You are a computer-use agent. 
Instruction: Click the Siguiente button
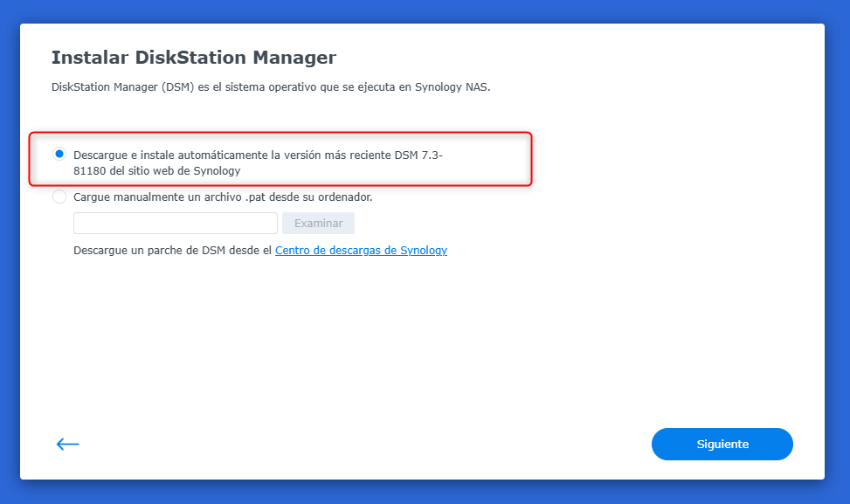pyautogui.click(x=722, y=444)
